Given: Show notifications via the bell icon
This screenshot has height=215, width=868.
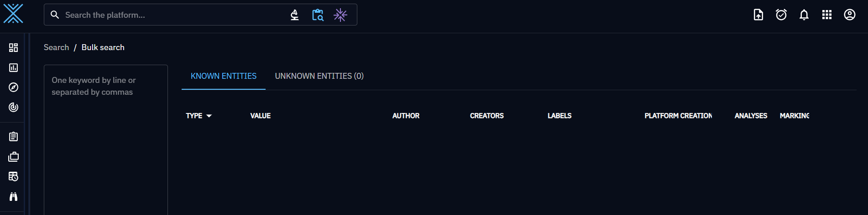Looking at the screenshot, I should 804,15.
